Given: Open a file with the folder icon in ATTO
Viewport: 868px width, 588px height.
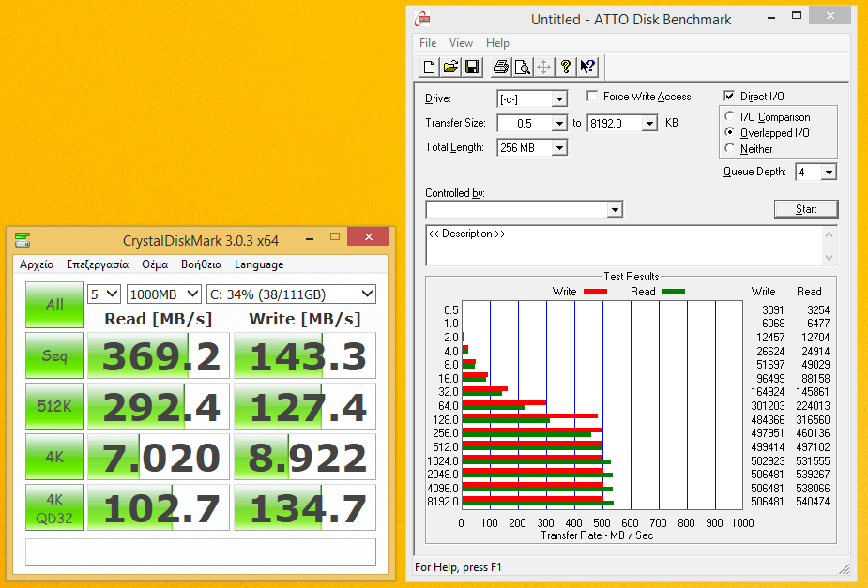Looking at the screenshot, I should (x=450, y=67).
